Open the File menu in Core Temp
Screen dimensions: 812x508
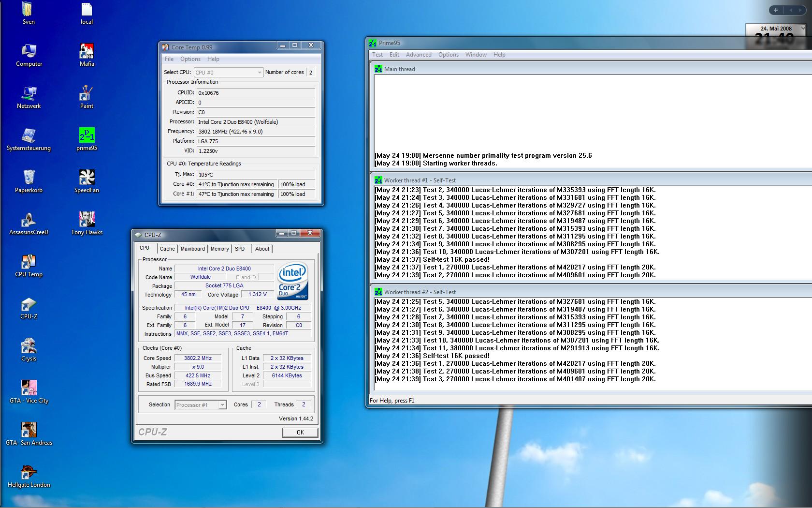(x=169, y=59)
